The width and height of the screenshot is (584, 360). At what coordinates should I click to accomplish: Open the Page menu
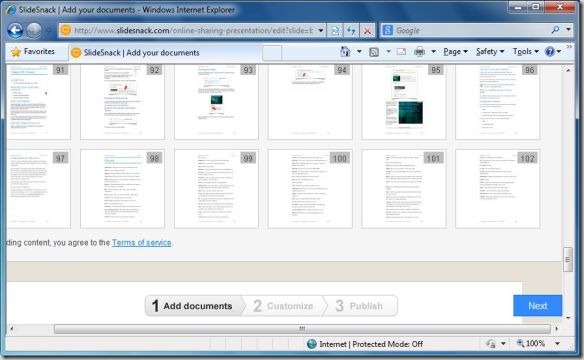pyautogui.click(x=455, y=52)
